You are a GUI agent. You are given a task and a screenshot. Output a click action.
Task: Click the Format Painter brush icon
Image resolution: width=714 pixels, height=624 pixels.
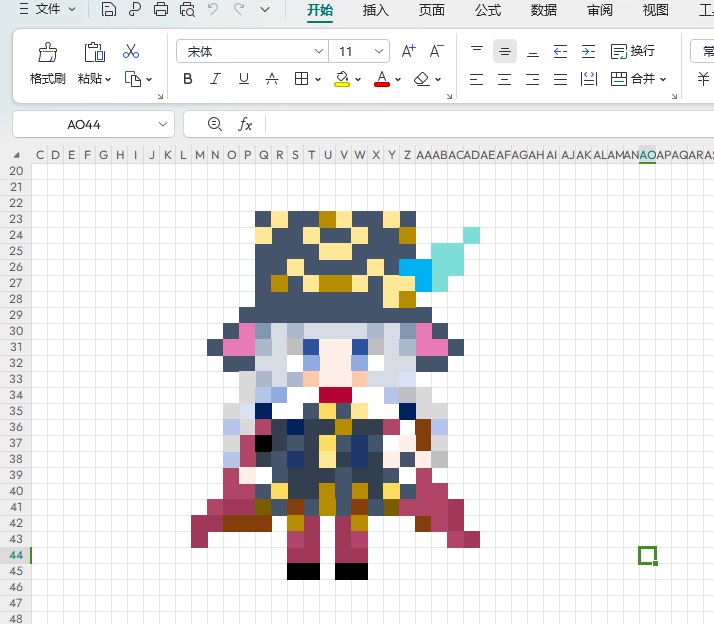[x=47, y=52]
